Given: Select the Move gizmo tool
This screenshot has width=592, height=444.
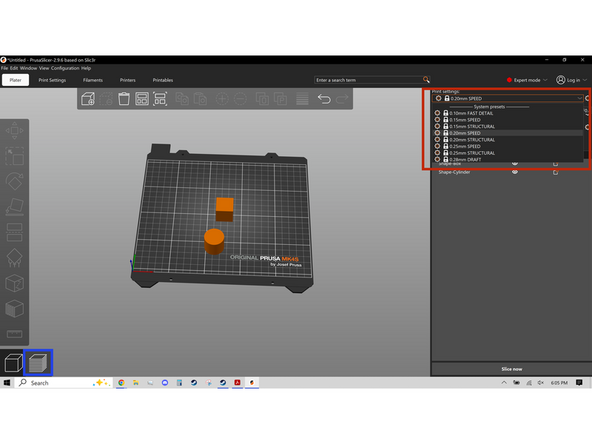Looking at the screenshot, I should click(14, 131).
